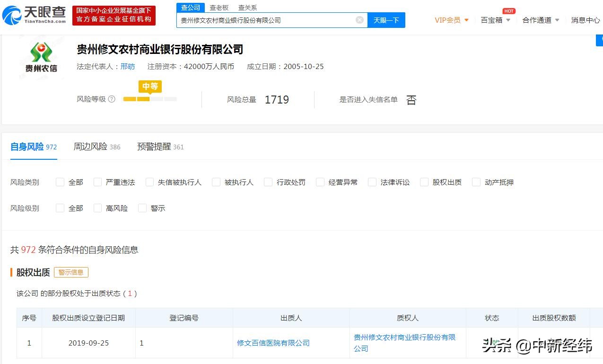The height and width of the screenshot is (364, 603).
Task: Open the Guizhou Rural Credit company logo
Action: point(41,57)
